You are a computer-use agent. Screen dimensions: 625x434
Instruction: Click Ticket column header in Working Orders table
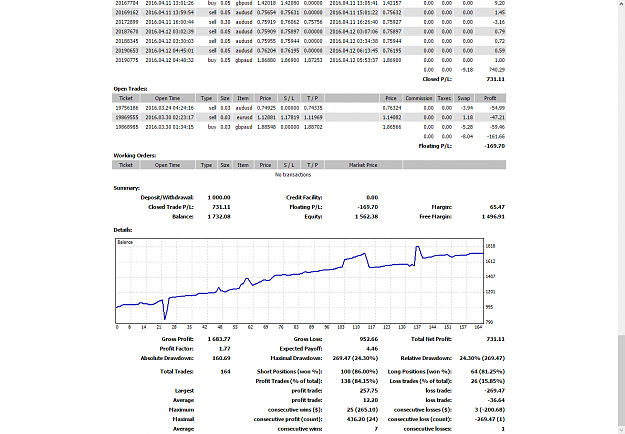tap(126, 165)
